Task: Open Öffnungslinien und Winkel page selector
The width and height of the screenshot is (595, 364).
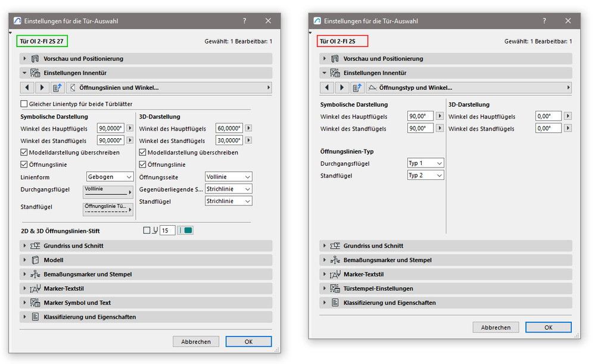Action: pos(169,88)
